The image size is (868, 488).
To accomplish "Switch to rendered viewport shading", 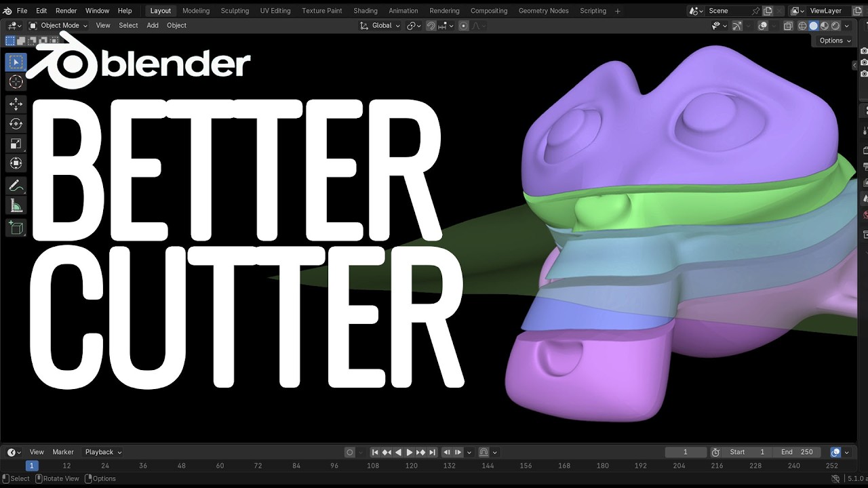I will [835, 26].
